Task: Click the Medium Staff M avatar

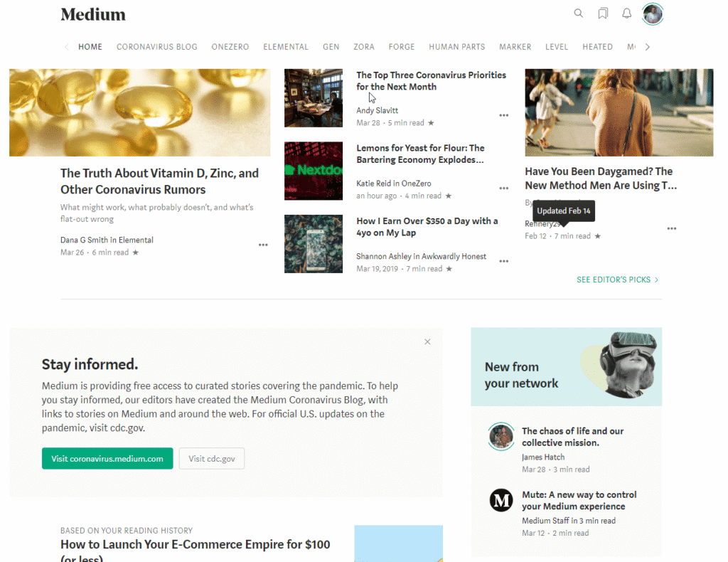Action: pos(501,500)
